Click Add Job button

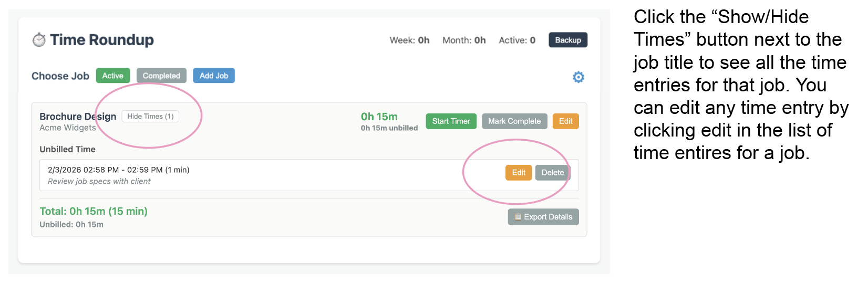click(x=214, y=76)
